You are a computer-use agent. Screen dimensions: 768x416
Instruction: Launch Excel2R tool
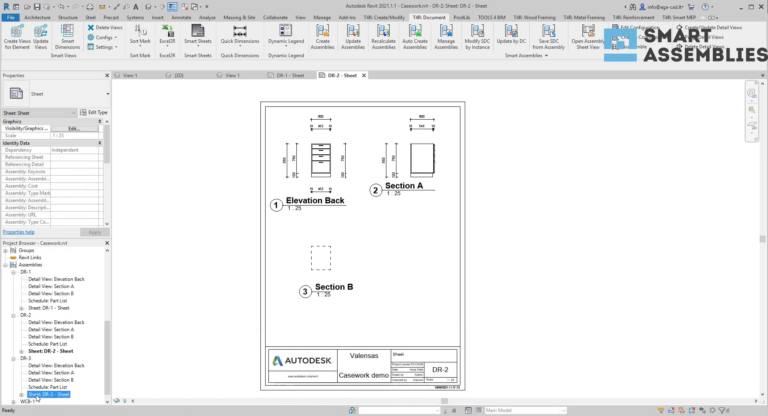[x=168, y=35]
